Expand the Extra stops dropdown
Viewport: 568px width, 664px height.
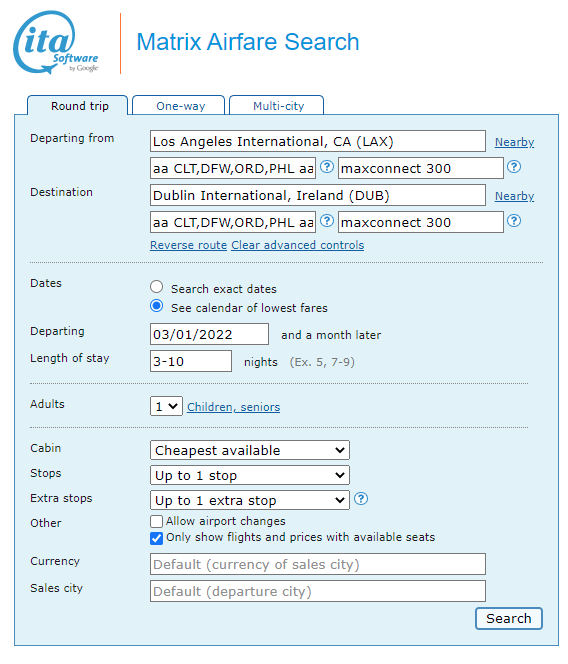click(249, 500)
